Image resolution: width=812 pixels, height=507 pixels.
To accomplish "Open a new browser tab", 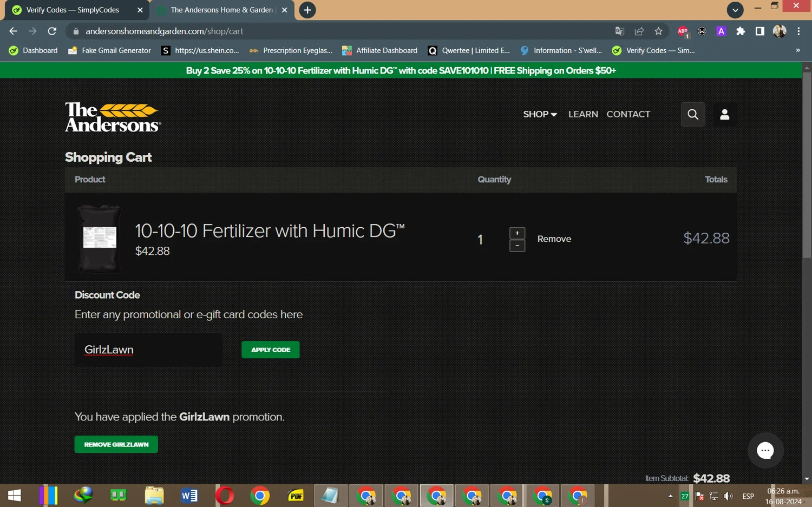I will 307,10.
